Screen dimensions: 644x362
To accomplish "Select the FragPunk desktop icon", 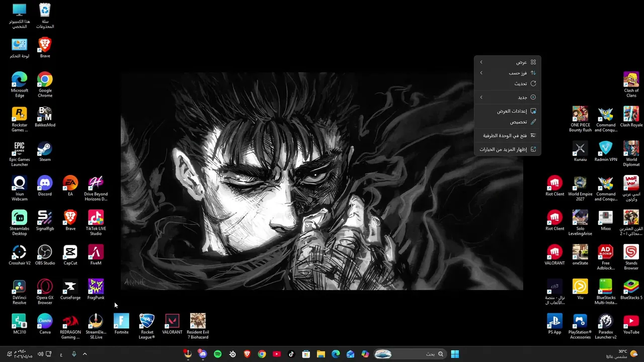I will pyautogui.click(x=96, y=290).
